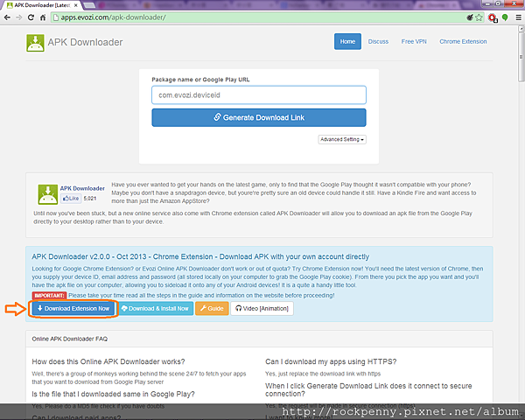Click 'How does this Online APK Downloader works?'
This screenshot has height=420, width=525.
[x=108, y=361]
